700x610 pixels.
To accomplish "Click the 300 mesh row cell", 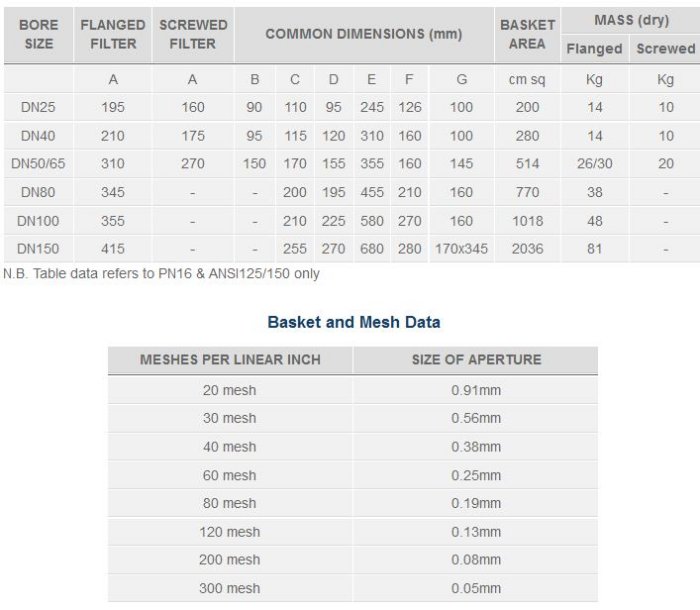I will point(230,588).
